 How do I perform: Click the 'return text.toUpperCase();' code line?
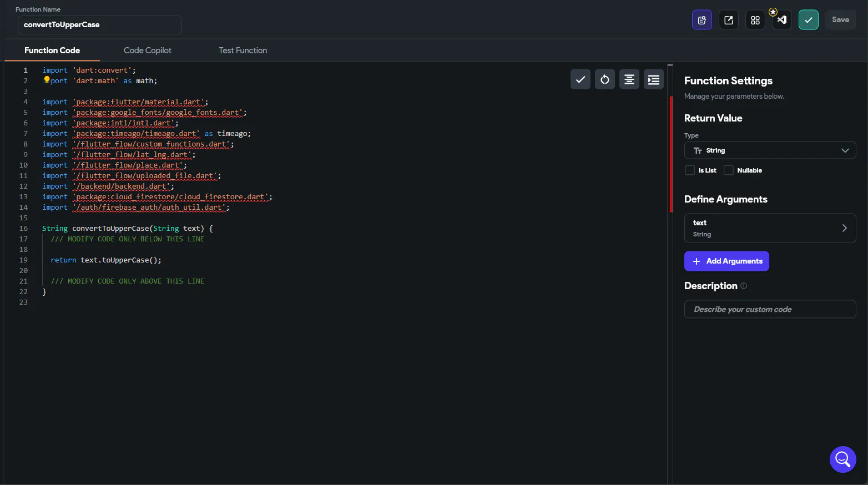pyautogui.click(x=106, y=260)
